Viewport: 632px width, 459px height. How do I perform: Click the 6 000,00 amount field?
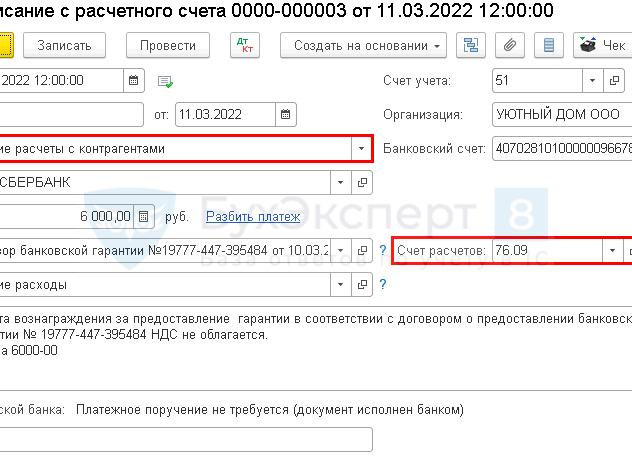point(67,217)
